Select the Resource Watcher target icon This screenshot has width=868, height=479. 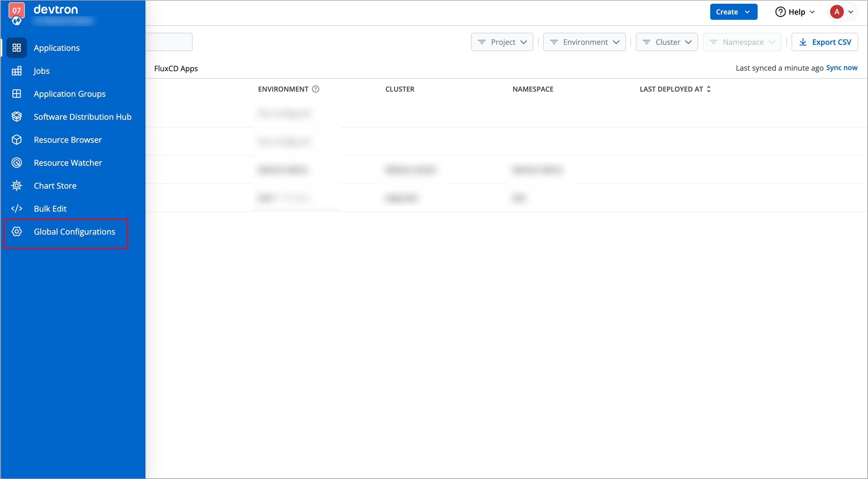16,163
